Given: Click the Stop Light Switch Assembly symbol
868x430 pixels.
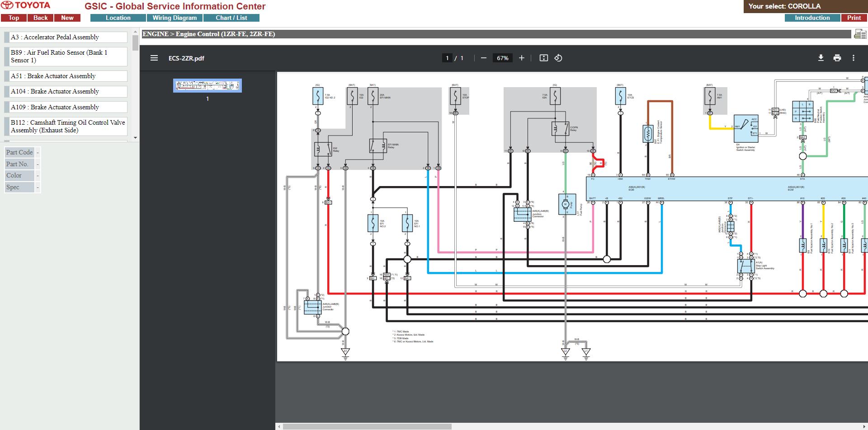Looking at the screenshot, I should (745, 266).
